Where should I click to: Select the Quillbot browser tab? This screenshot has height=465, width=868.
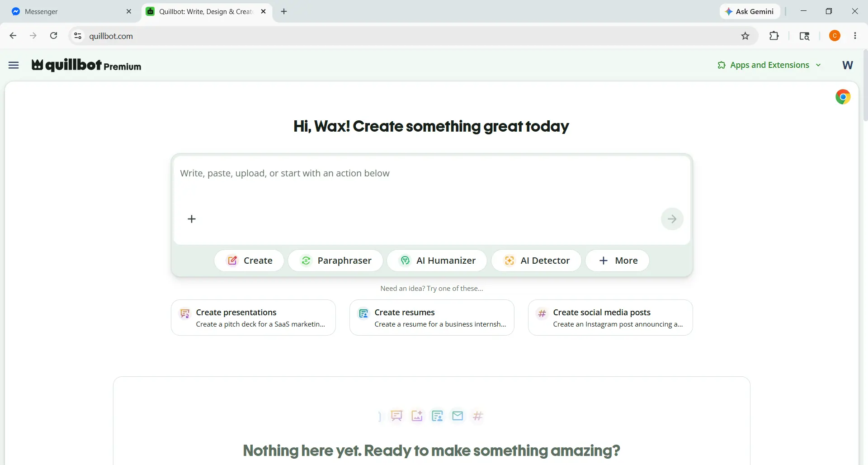click(207, 12)
